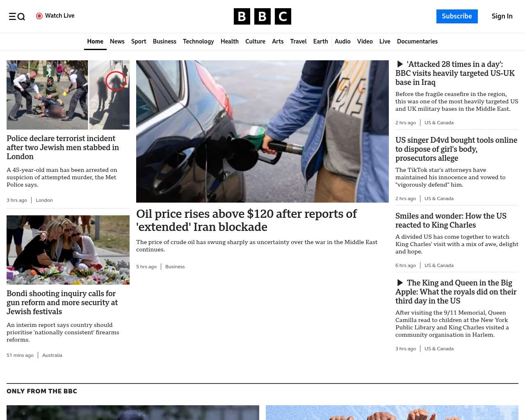Image resolution: width=525 pixels, height=420 pixels.
Task: Read the London stabbing terrorist incident article
Action: (63, 147)
